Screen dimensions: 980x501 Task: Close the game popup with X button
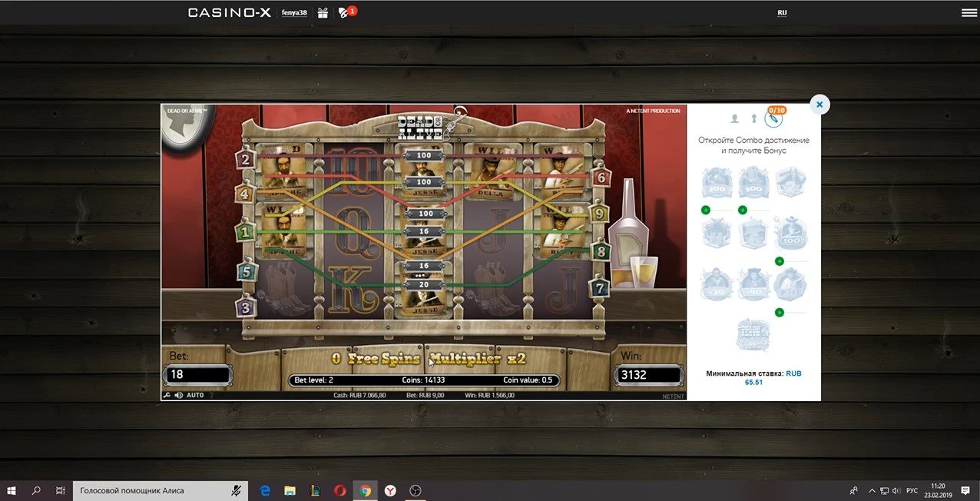819,105
